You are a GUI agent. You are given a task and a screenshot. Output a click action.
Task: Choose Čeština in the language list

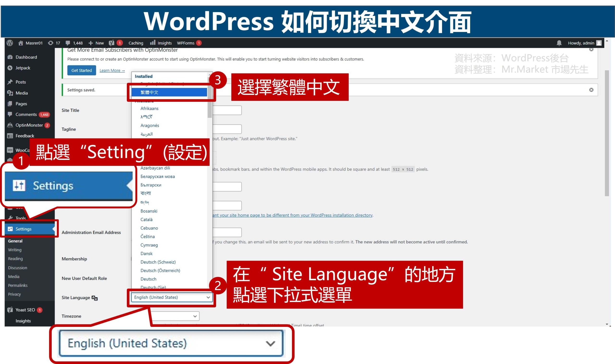coord(147,236)
